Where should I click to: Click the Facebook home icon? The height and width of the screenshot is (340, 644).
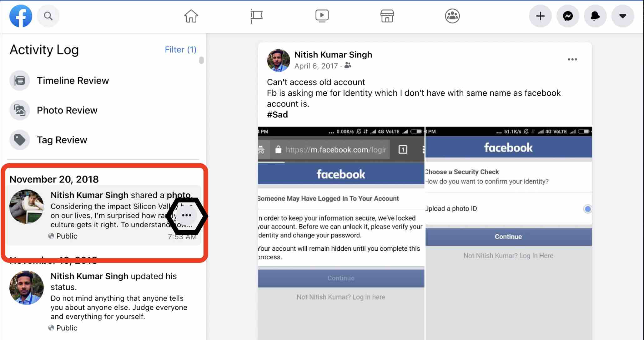point(191,16)
